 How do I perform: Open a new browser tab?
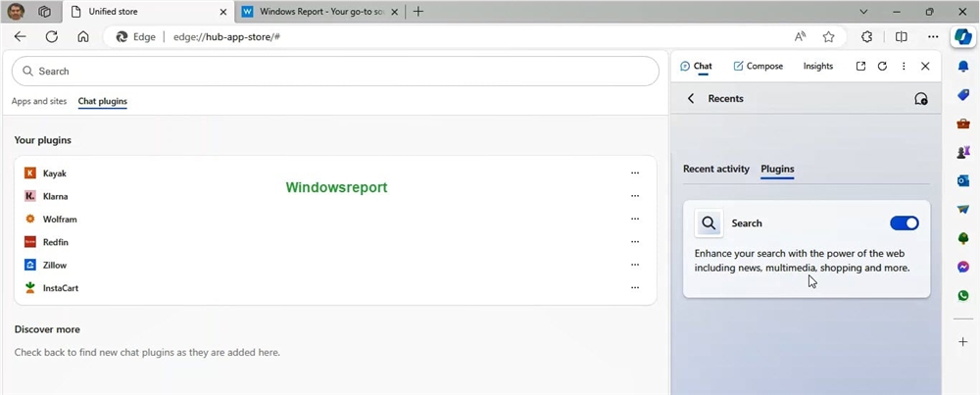[x=418, y=12]
